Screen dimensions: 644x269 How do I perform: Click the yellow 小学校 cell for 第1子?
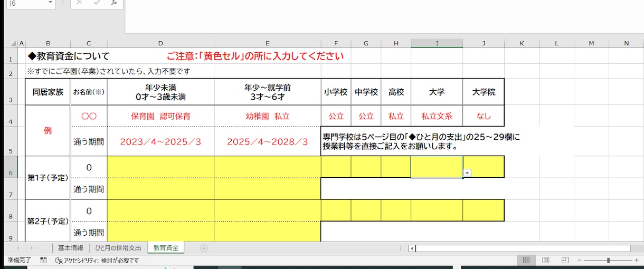336,167
